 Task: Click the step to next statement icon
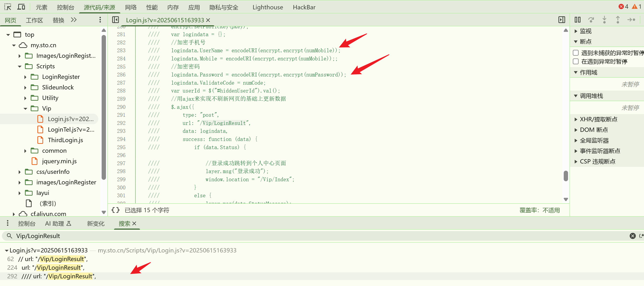[632, 20]
